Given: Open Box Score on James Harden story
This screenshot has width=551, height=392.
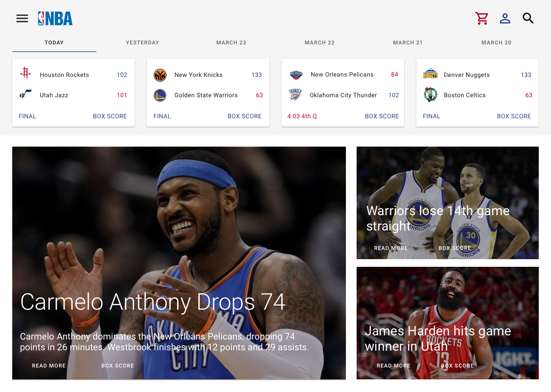Looking at the screenshot, I should pyautogui.click(x=458, y=366).
